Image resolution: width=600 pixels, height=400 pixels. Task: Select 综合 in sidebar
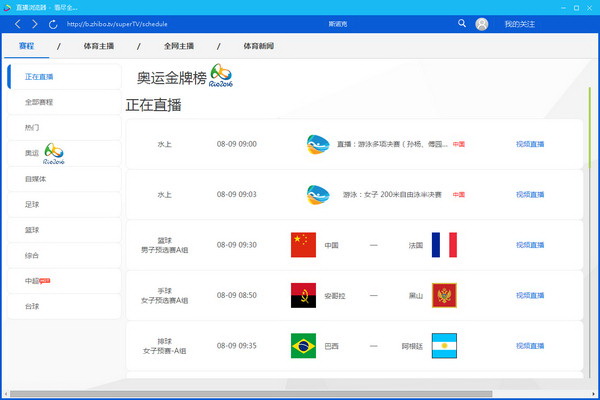(x=64, y=255)
